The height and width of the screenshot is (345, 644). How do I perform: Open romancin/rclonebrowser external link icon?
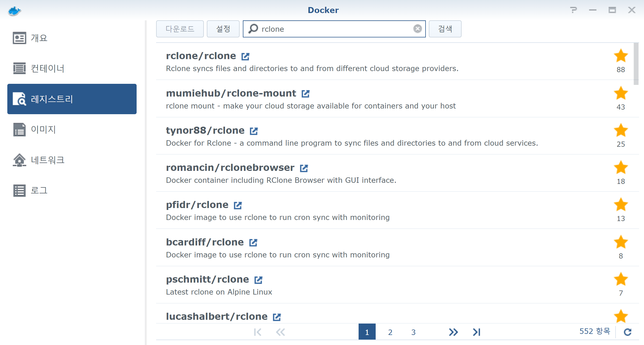pyautogui.click(x=304, y=168)
